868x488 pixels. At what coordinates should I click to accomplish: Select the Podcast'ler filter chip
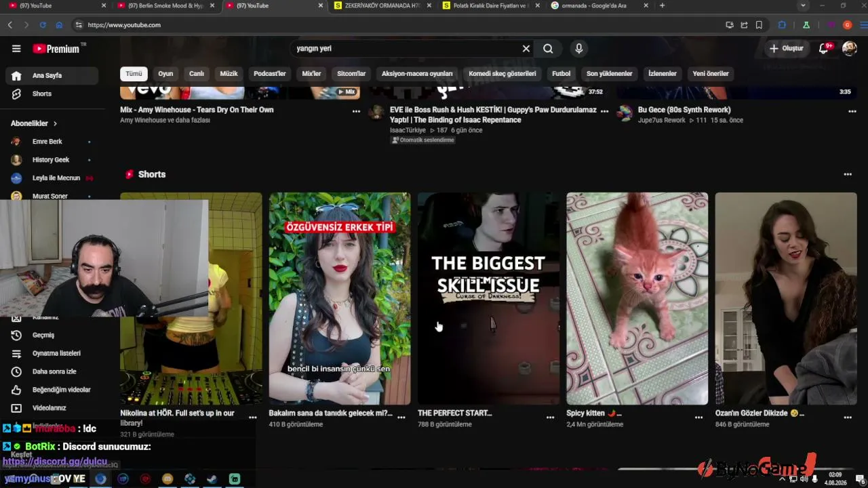tap(270, 74)
